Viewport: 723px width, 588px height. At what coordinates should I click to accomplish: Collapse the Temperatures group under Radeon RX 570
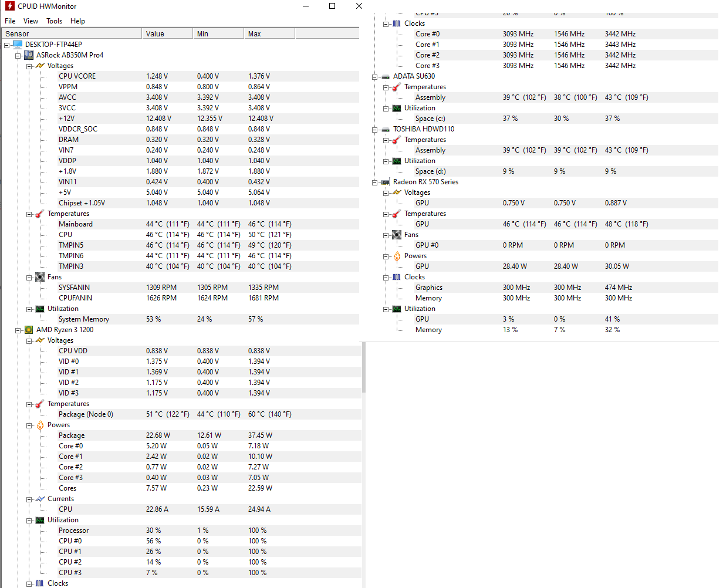tap(386, 214)
